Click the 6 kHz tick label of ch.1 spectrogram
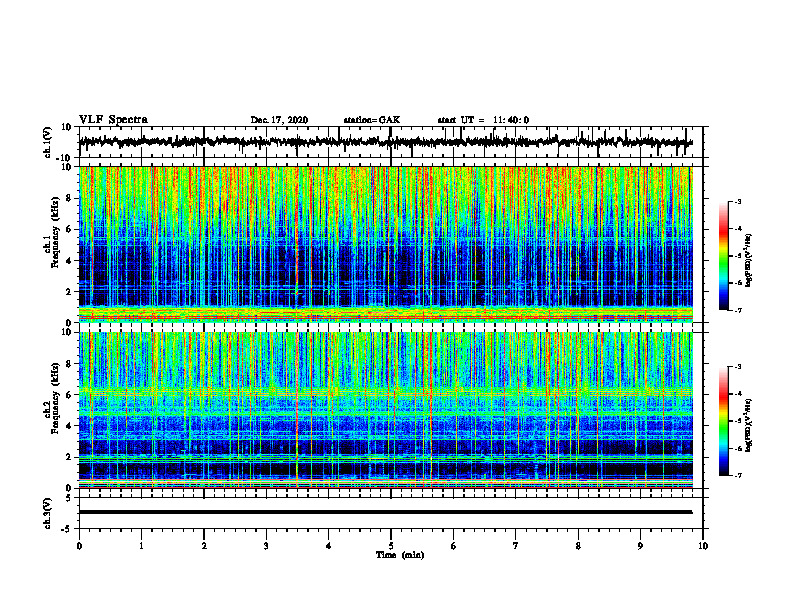This screenshot has width=792, height=612. (x=71, y=229)
